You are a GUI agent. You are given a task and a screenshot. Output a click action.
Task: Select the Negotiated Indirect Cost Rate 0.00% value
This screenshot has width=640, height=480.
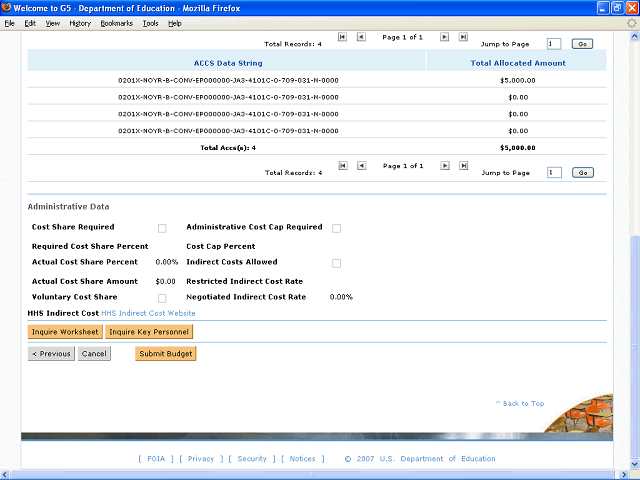point(341,297)
